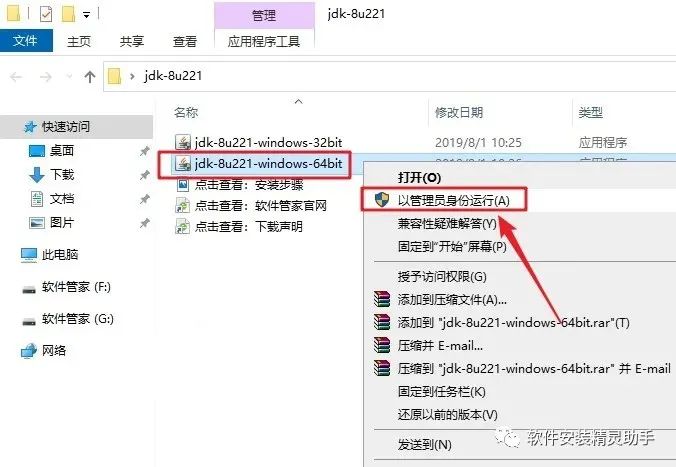The width and height of the screenshot is (676, 467).
Task: Click the breadcrumb chevron before jdk-8u221
Action: click(132, 77)
